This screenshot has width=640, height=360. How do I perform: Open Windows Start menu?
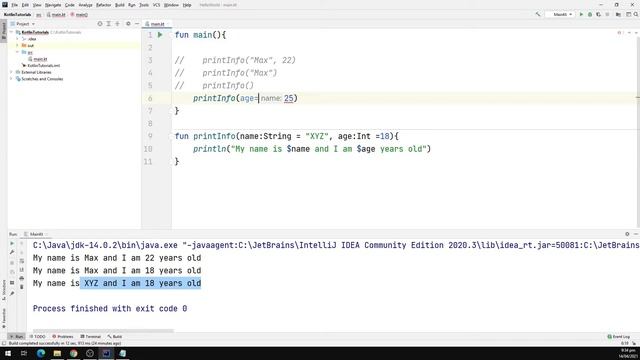pyautogui.click(x=8, y=353)
